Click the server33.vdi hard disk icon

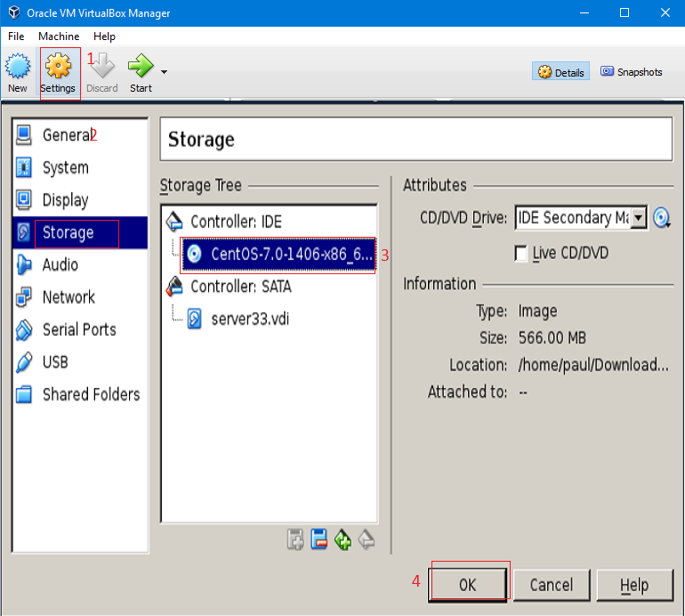pos(195,319)
